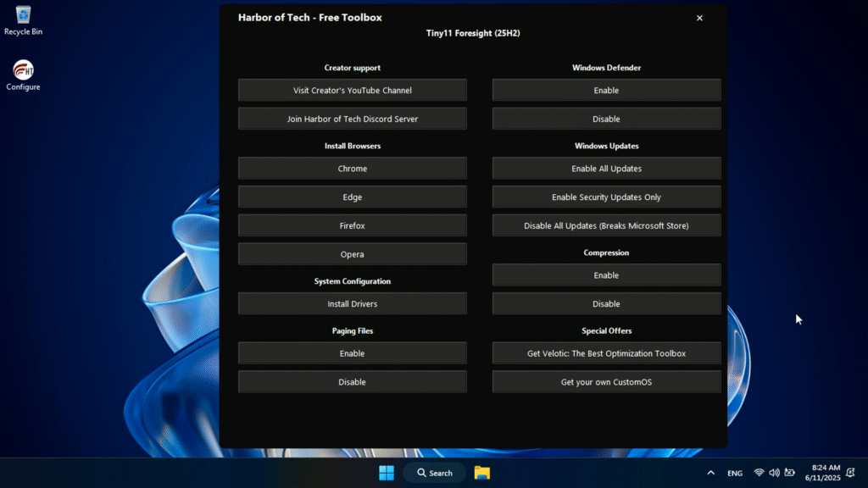Visit Creator's YouTube Channel
The image size is (868, 488).
pos(353,90)
